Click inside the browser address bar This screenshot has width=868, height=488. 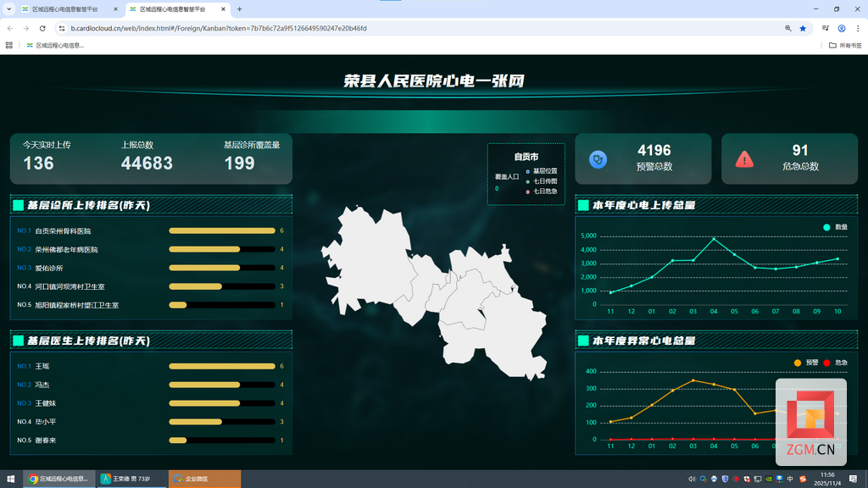coord(339,28)
